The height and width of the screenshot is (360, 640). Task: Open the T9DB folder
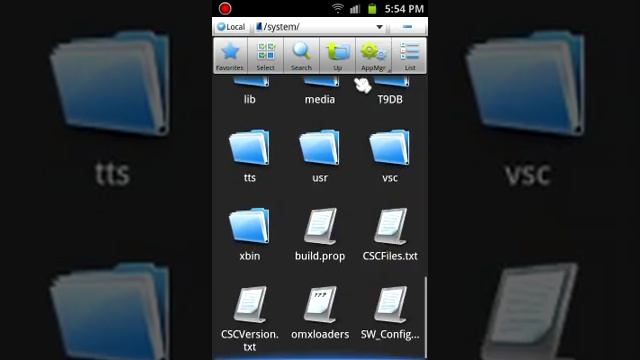coord(390,92)
